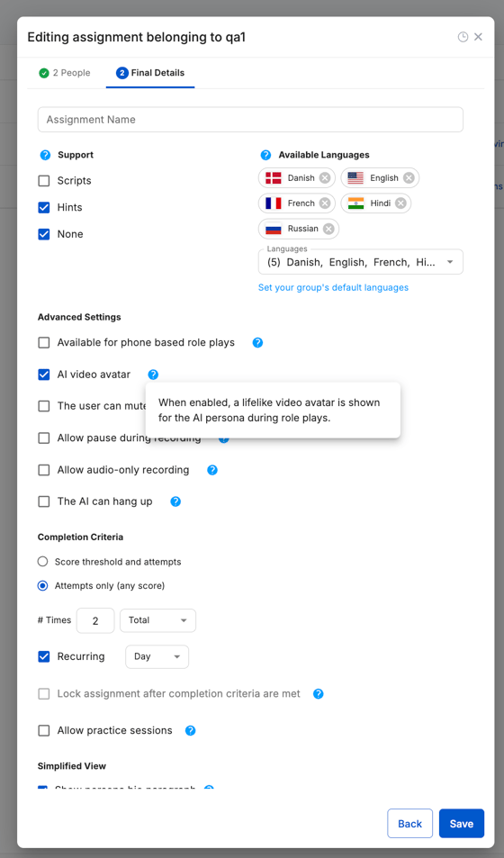The height and width of the screenshot is (858, 504).
Task: Open the Total dropdown
Action: [157, 620]
